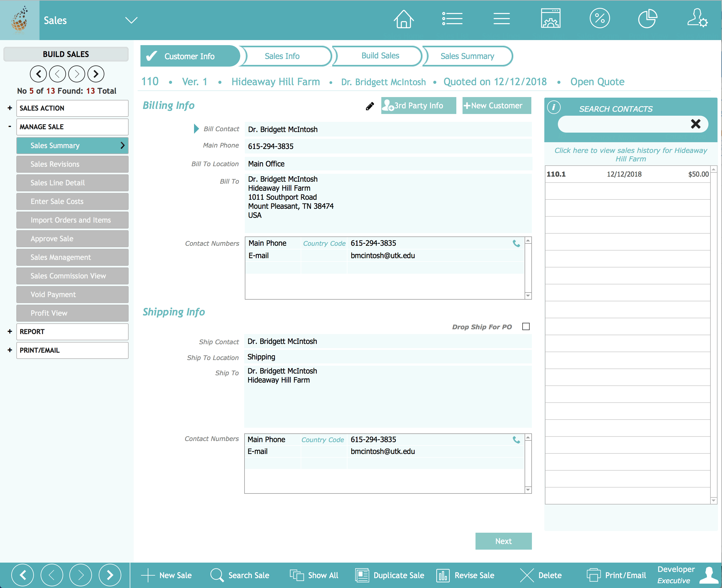
Task: Click the New Customer button
Action: click(x=497, y=106)
